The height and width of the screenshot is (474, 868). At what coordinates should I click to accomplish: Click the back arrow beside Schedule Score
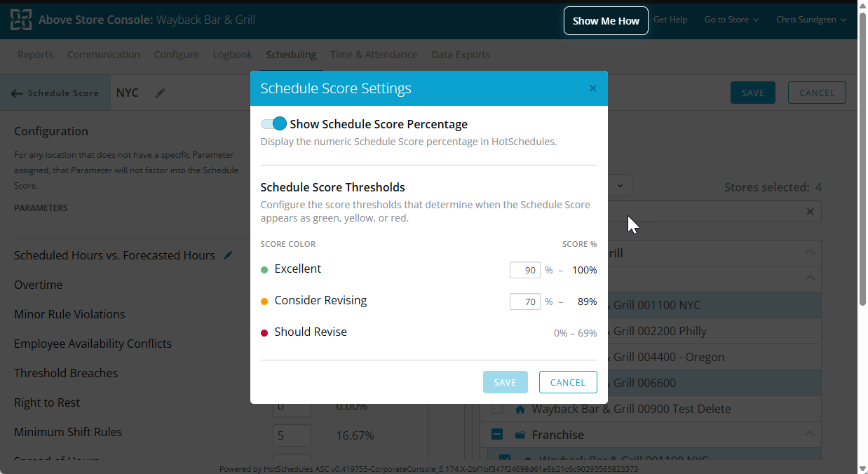pyautogui.click(x=18, y=93)
